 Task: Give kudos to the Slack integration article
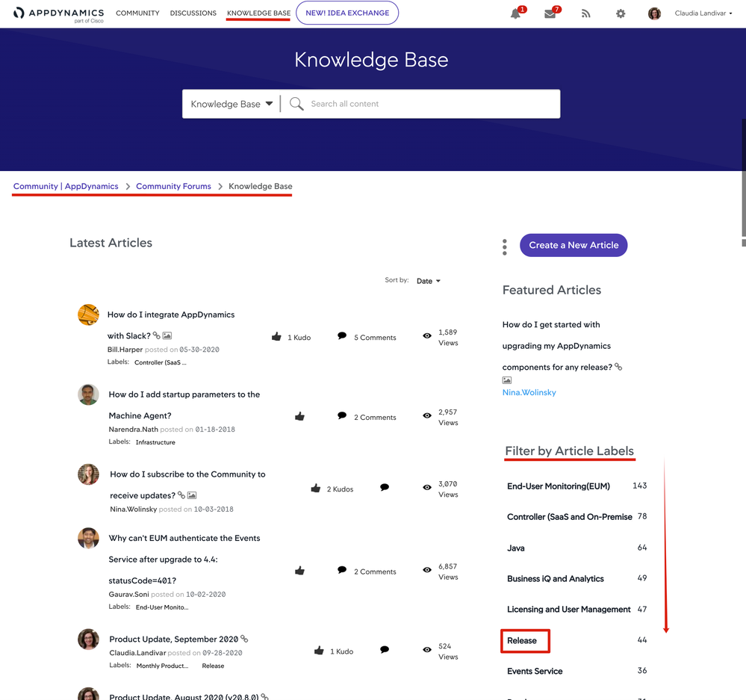[276, 337]
